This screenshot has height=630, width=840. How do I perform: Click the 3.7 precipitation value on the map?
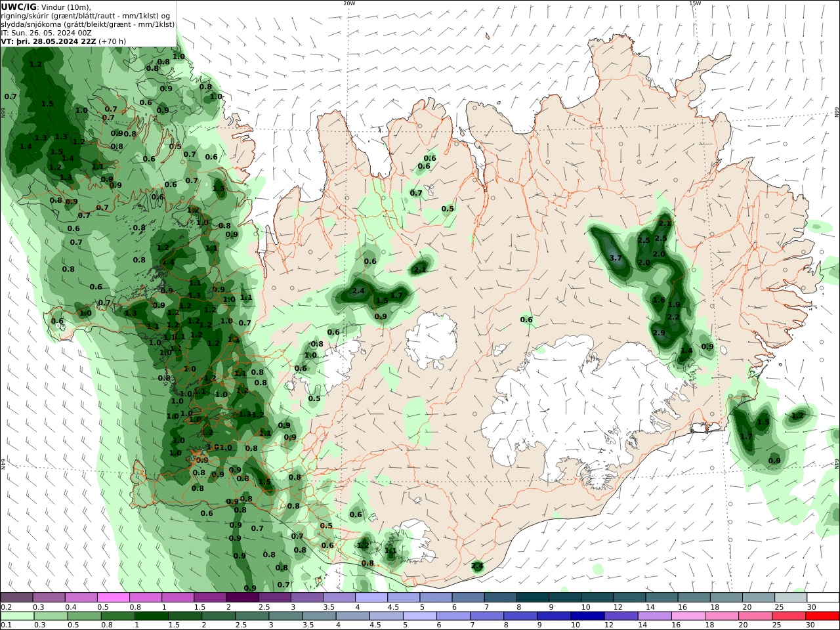(x=616, y=258)
